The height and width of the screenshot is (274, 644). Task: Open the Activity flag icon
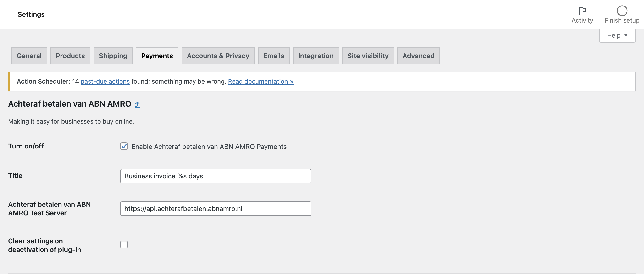[582, 11]
